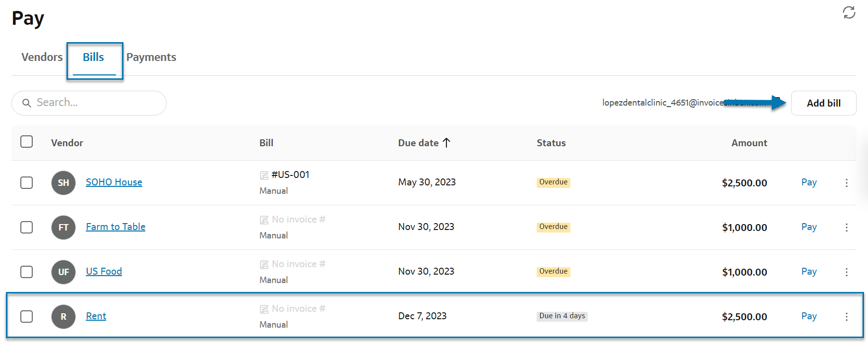This screenshot has width=868, height=347.
Task: Click the refresh icon at top right
Action: click(x=849, y=12)
